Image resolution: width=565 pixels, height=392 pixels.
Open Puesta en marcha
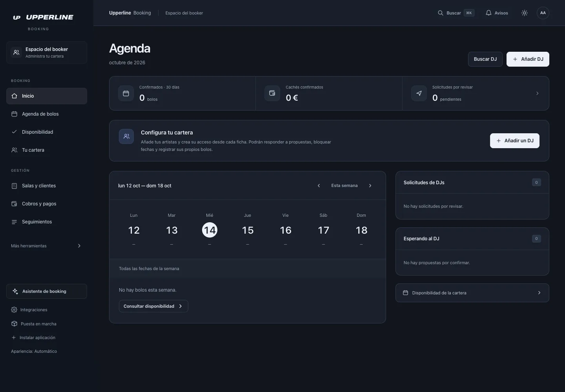click(x=34, y=324)
